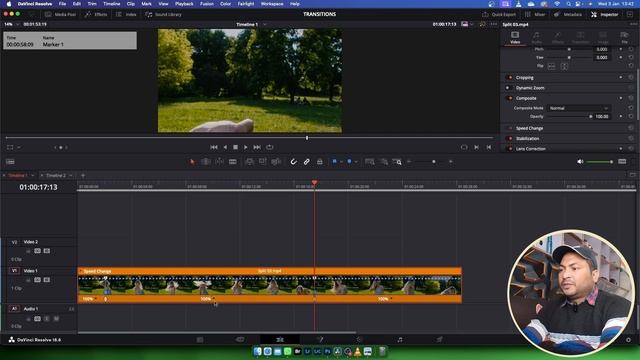Click the Play forward button
640x360 pixels.
pyautogui.click(x=246, y=147)
